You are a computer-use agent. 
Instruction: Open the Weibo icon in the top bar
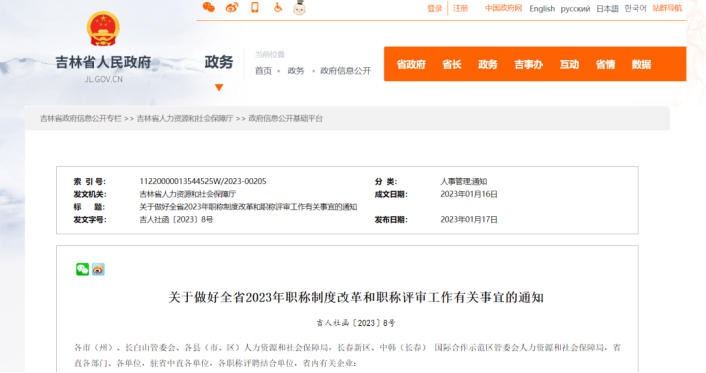click(232, 7)
